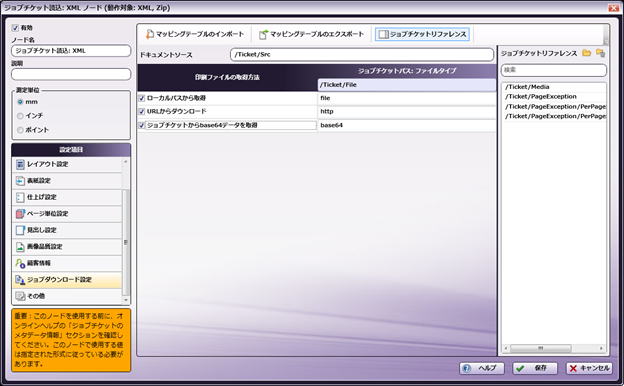Uncheck ローカルパスから取得 checkbox

tap(142, 98)
